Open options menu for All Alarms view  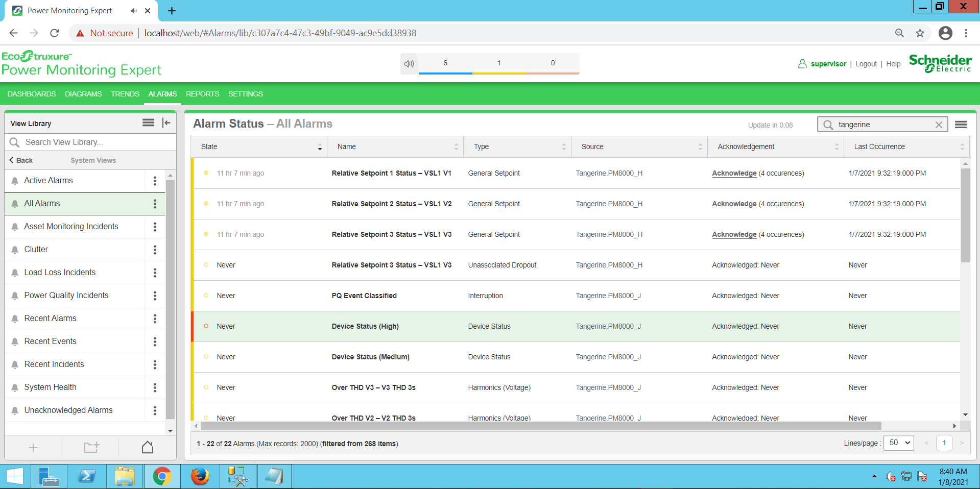(155, 204)
